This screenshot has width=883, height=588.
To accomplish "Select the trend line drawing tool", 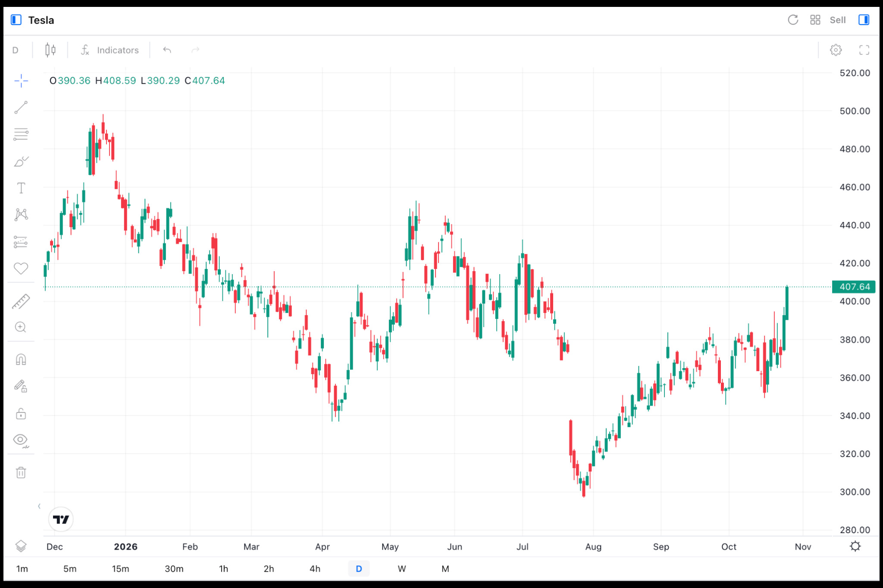I will [x=21, y=107].
